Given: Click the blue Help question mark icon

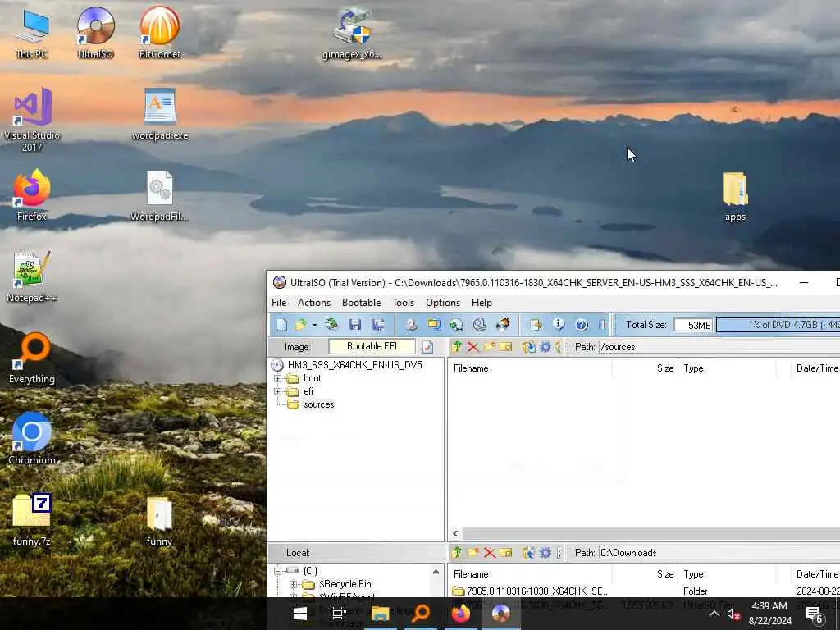Looking at the screenshot, I should click(582, 325).
